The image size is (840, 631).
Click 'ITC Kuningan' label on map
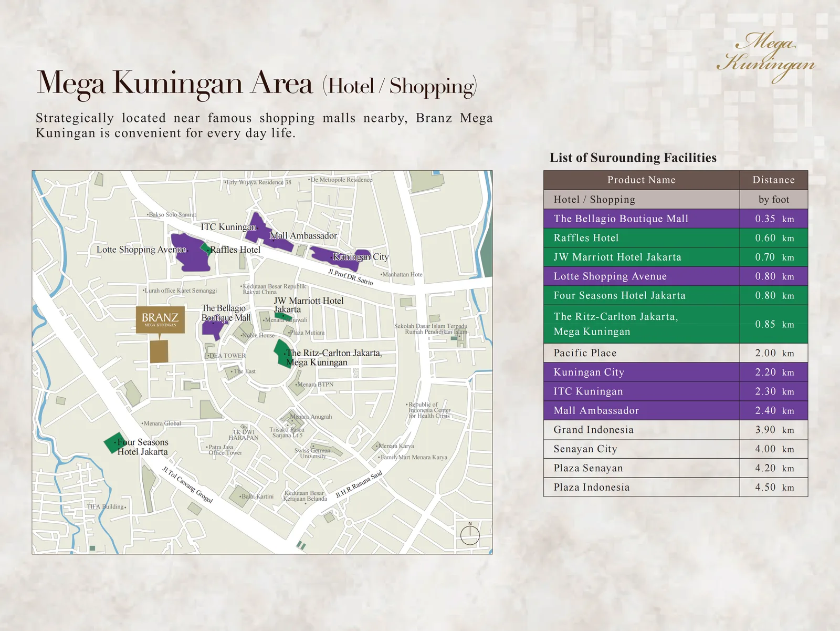click(228, 227)
